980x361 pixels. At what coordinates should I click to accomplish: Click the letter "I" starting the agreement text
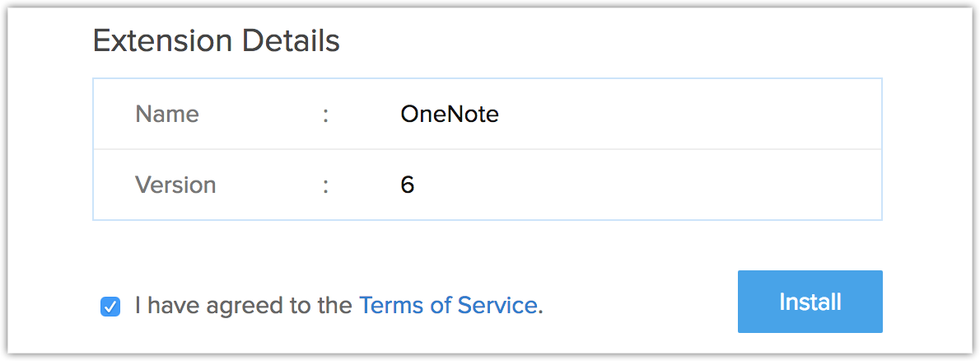point(138,306)
